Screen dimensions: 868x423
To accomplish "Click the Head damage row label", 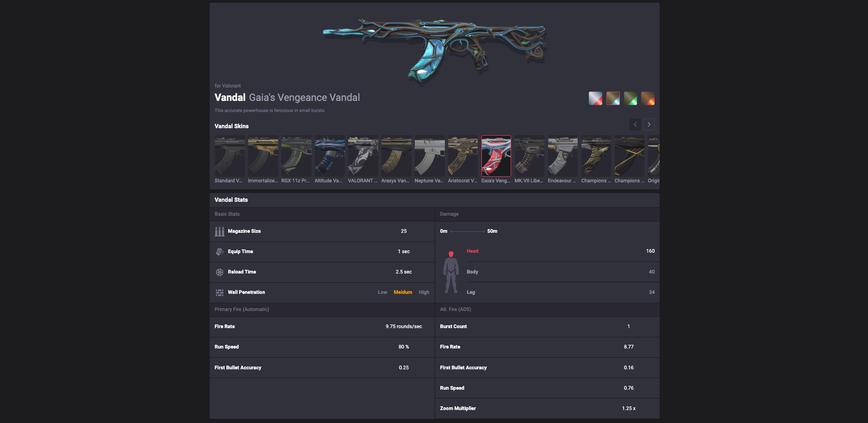I will click(473, 251).
